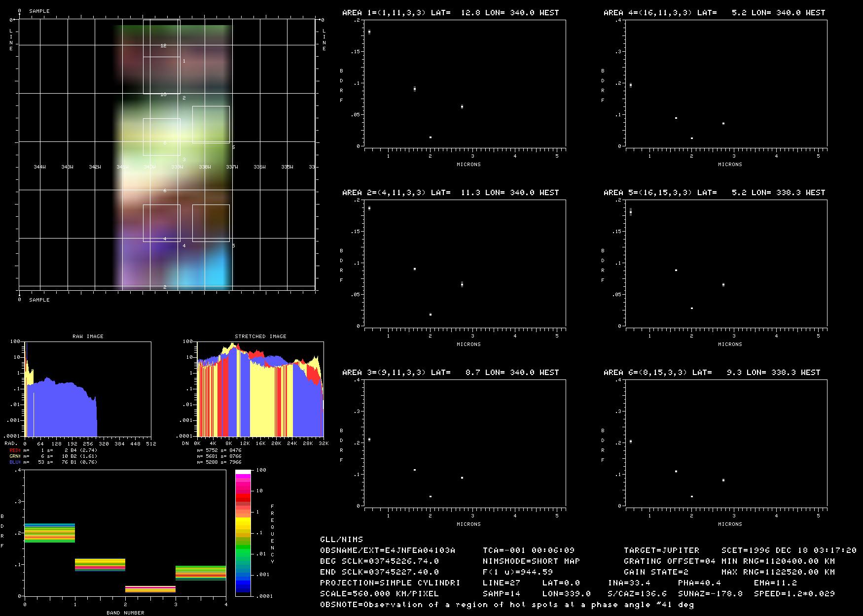Click the OBSNOTE observation description line

[506, 604]
